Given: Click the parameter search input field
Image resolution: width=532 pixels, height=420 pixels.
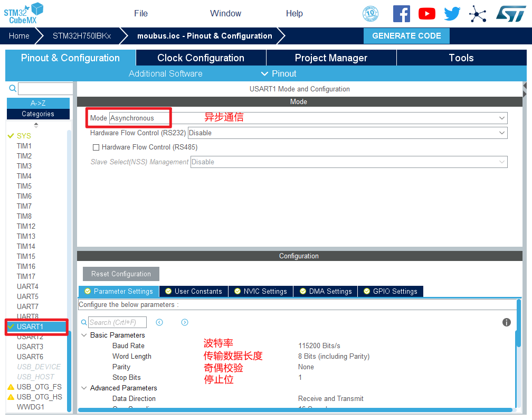Looking at the screenshot, I should (117, 322).
